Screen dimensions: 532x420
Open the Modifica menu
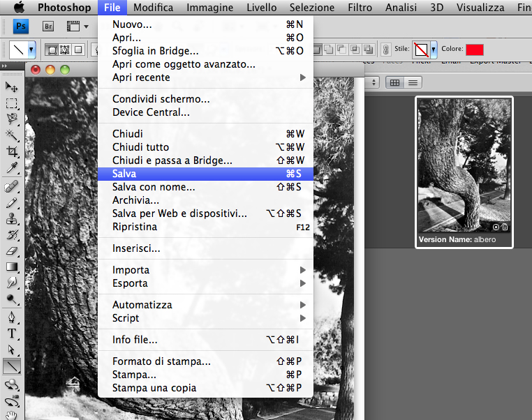[x=153, y=8]
